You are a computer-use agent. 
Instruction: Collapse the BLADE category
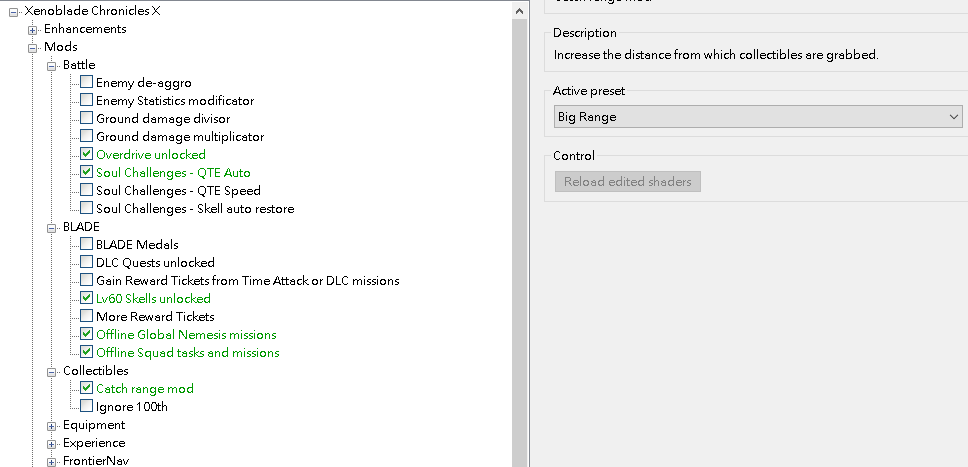tap(52, 227)
